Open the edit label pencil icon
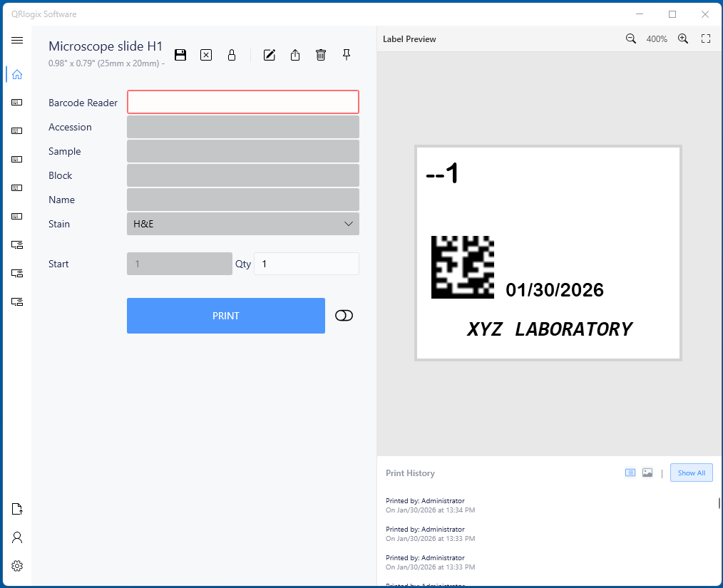723x588 pixels. [x=270, y=55]
